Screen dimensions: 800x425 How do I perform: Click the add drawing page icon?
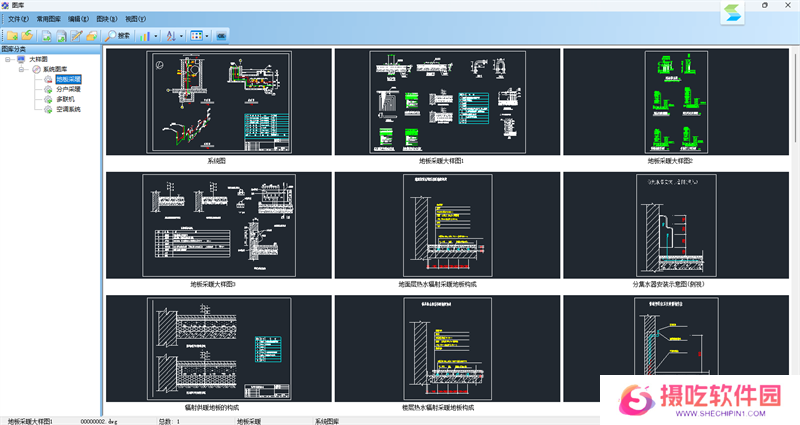pyautogui.click(x=46, y=36)
